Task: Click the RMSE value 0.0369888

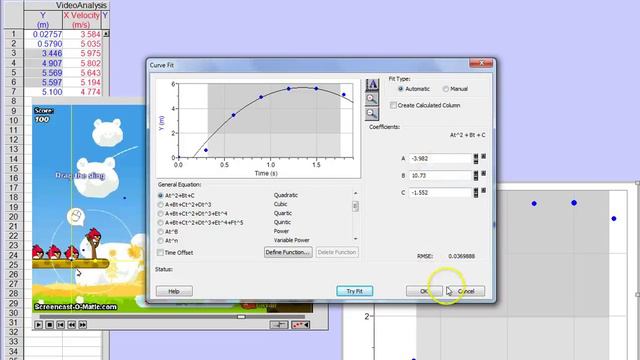Action: click(x=461, y=256)
